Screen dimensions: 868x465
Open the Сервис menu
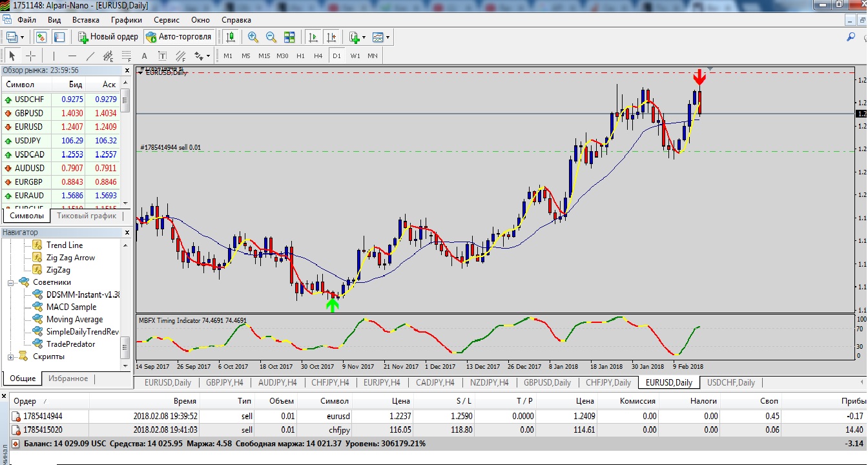click(167, 20)
